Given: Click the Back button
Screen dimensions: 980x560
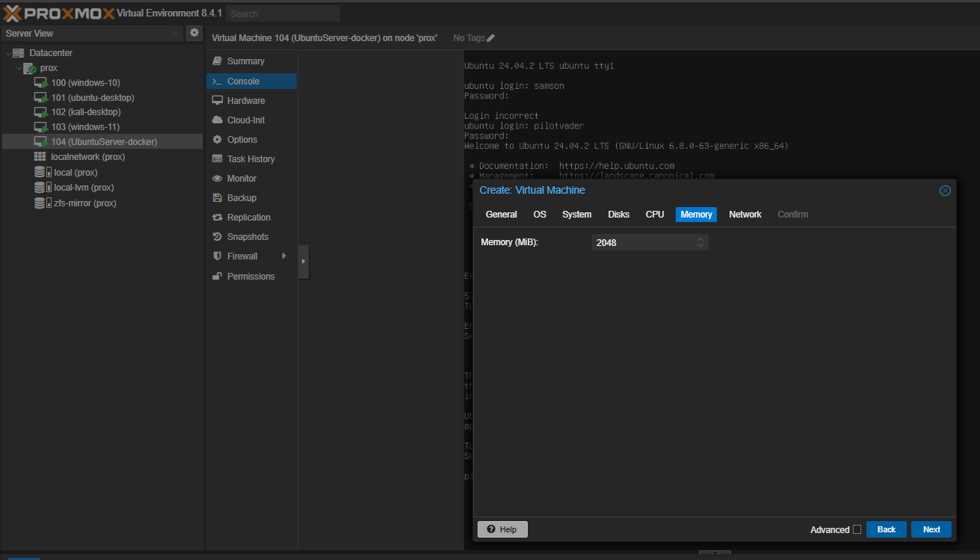Looking at the screenshot, I should coord(886,529).
